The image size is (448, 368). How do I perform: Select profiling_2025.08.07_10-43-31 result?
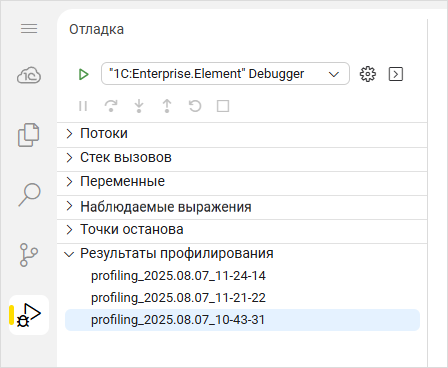click(x=242, y=320)
